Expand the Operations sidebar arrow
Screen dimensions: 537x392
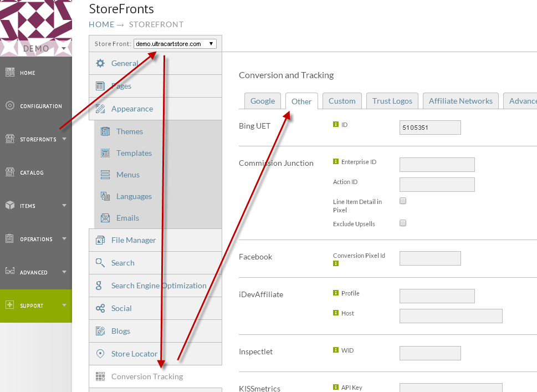point(64,238)
